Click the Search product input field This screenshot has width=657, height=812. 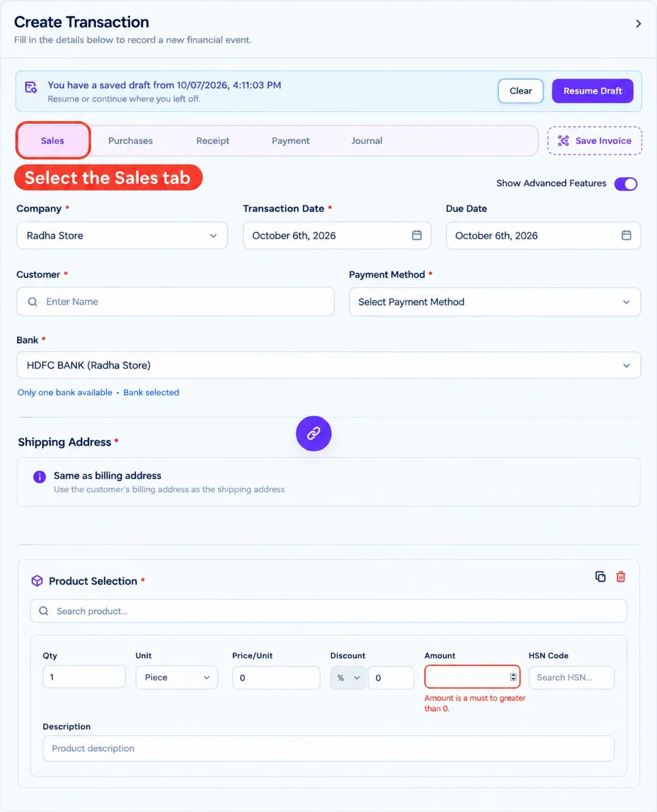328,611
